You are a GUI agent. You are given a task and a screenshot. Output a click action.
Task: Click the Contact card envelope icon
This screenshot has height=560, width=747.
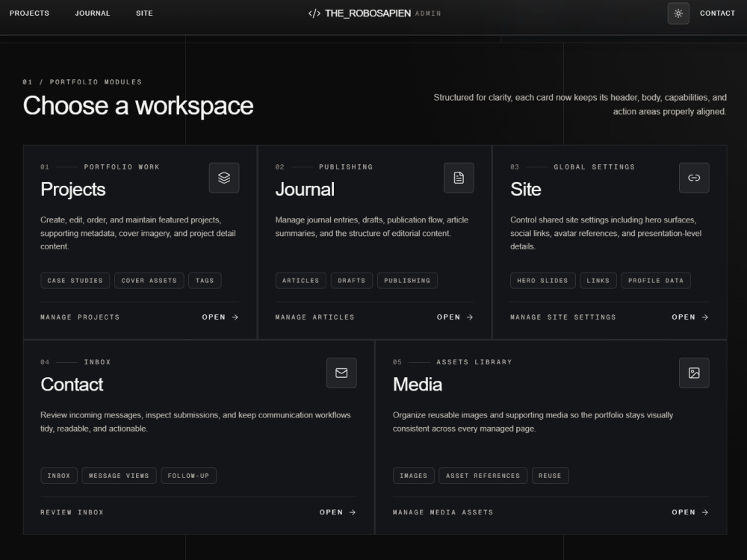[x=341, y=373]
